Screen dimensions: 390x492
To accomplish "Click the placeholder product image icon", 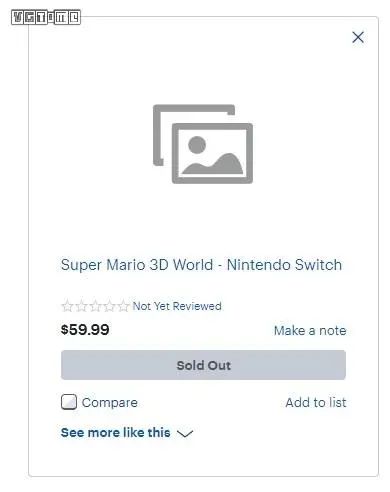I will tap(203, 144).
